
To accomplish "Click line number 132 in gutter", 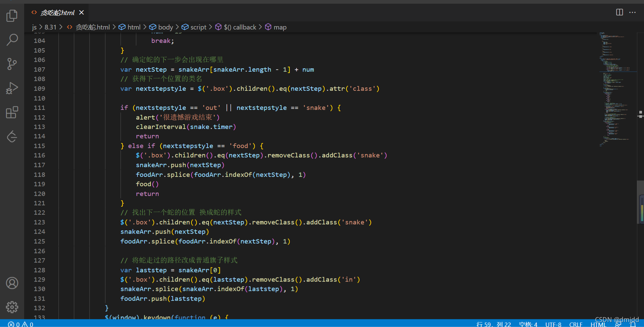I will tap(39, 308).
